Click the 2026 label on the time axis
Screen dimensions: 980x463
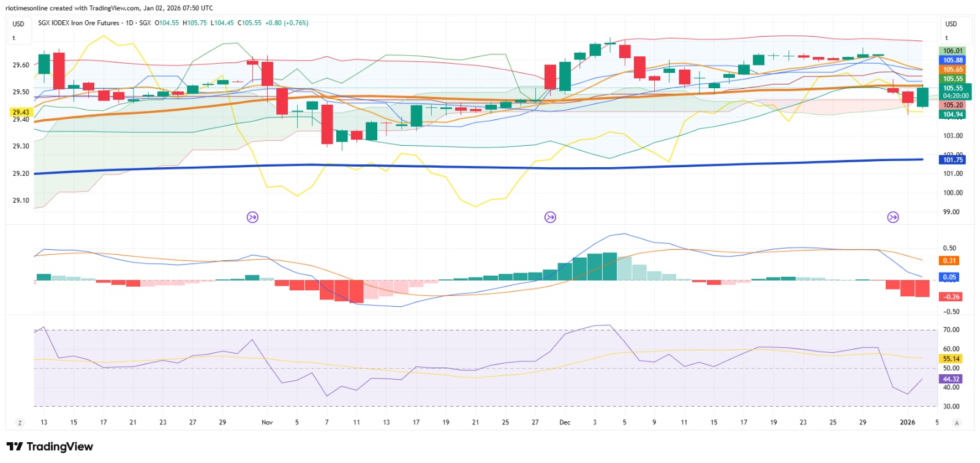coord(907,423)
